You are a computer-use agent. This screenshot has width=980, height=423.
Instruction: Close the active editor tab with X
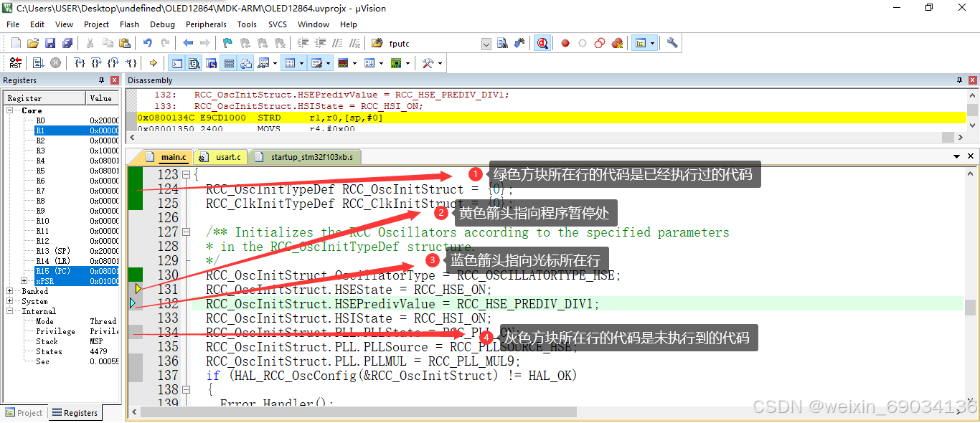pos(971,156)
